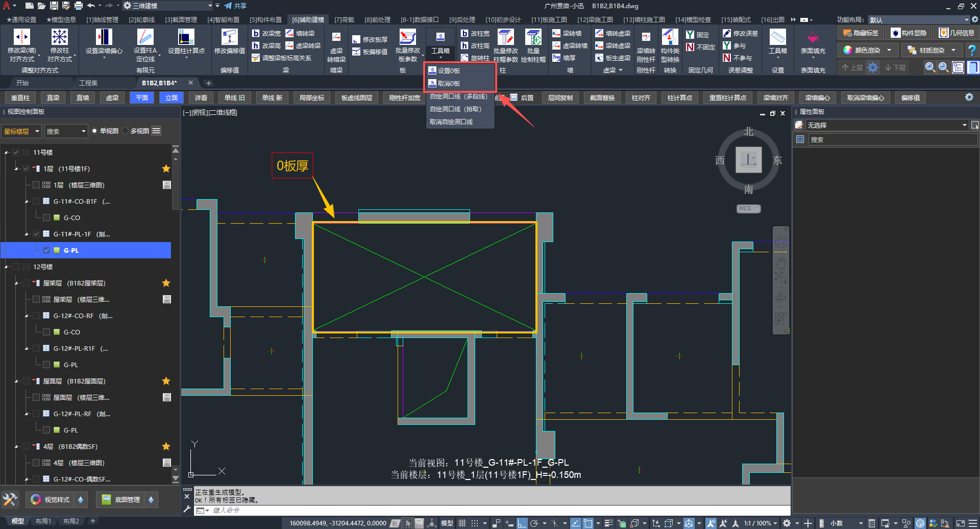Click the 构件类型转换 icon
Image resolution: width=980 pixels, height=529 pixels.
pos(670,37)
